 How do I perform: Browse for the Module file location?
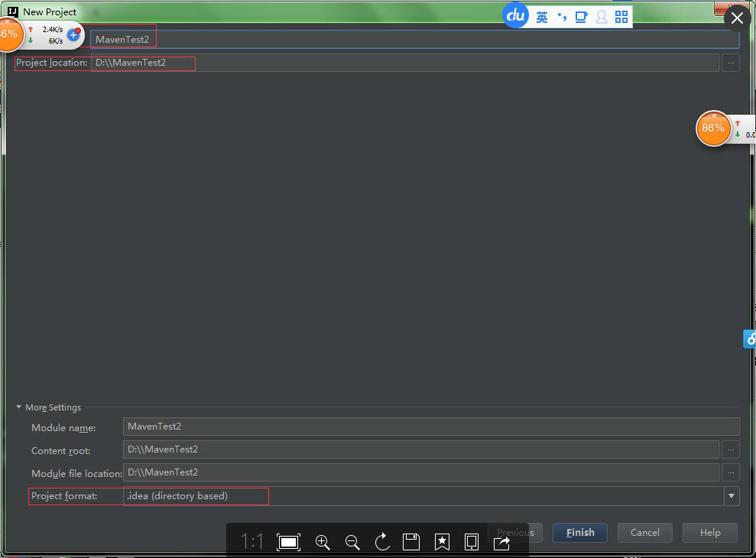pos(731,472)
